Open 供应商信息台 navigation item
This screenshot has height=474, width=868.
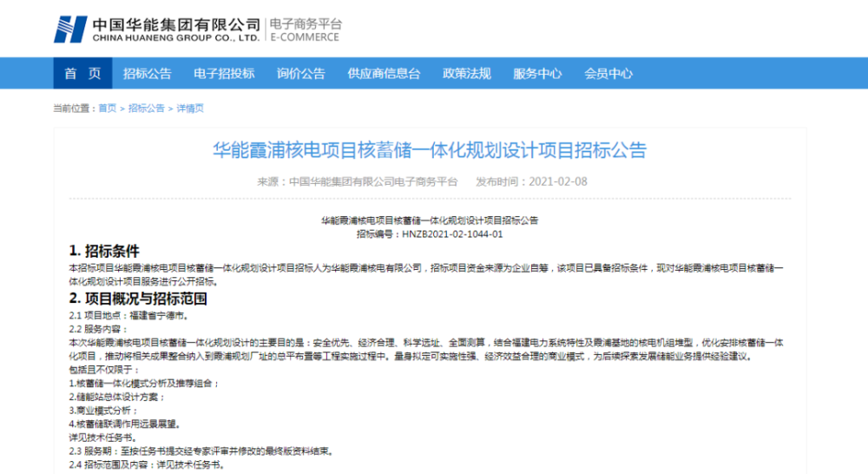click(385, 73)
